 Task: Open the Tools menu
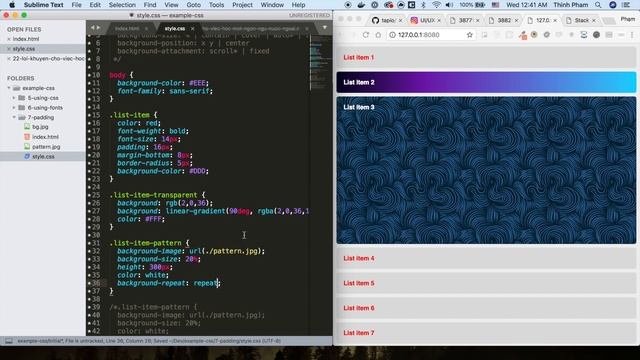point(216,5)
